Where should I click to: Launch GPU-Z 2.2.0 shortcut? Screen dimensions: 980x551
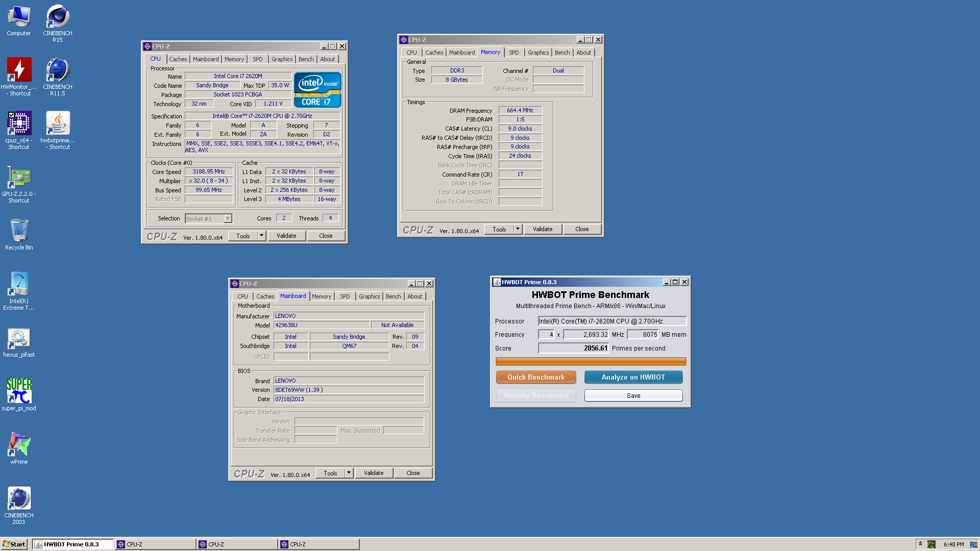point(19,184)
